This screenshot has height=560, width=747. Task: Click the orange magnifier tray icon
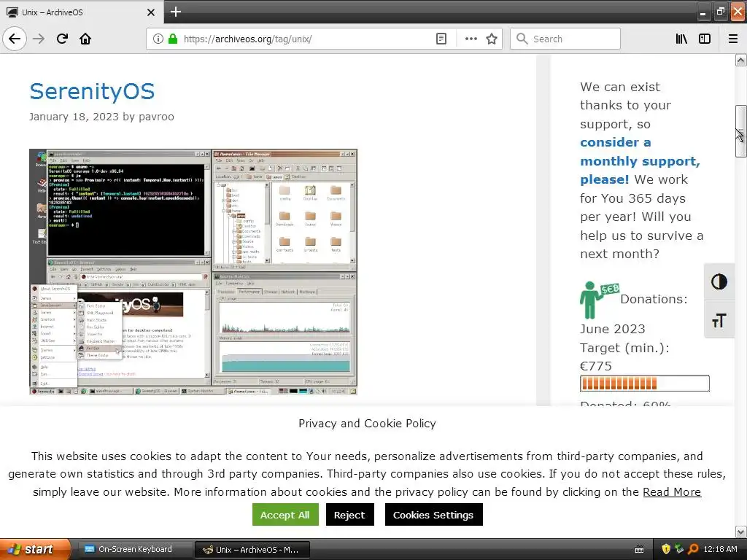(693, 549)
